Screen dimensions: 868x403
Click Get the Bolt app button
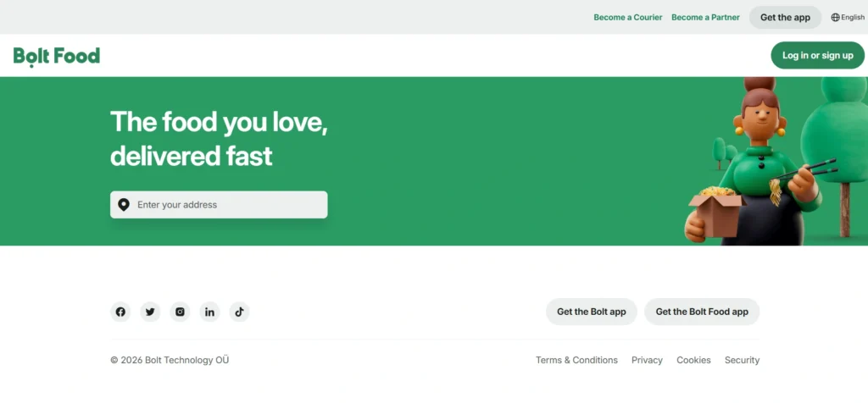coord(591,312)
